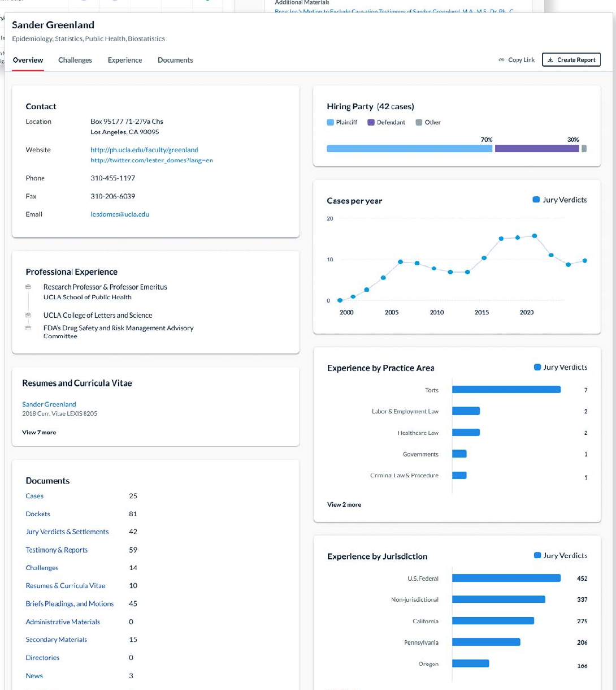616x690 pixels.
Task: Click the U.S. Federal jurisdiction bar
Action: click(x=506, y=578)
